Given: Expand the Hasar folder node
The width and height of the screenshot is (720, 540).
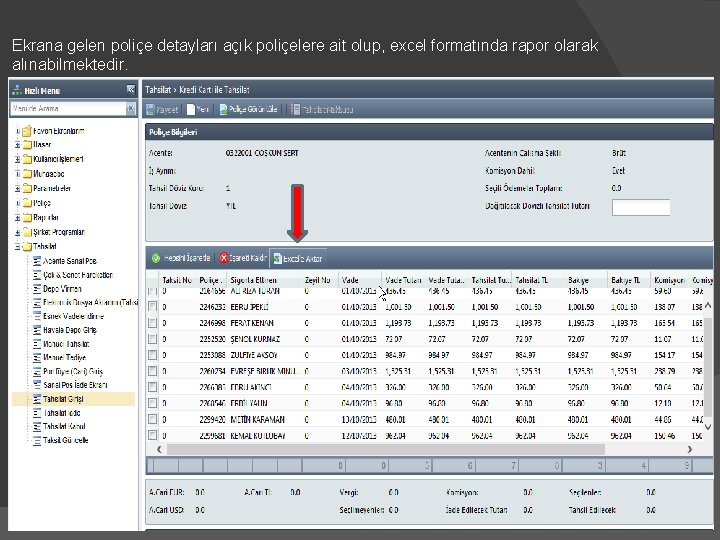Looking at the screenshot, I should pyautogui.click(x=17, y=145).
